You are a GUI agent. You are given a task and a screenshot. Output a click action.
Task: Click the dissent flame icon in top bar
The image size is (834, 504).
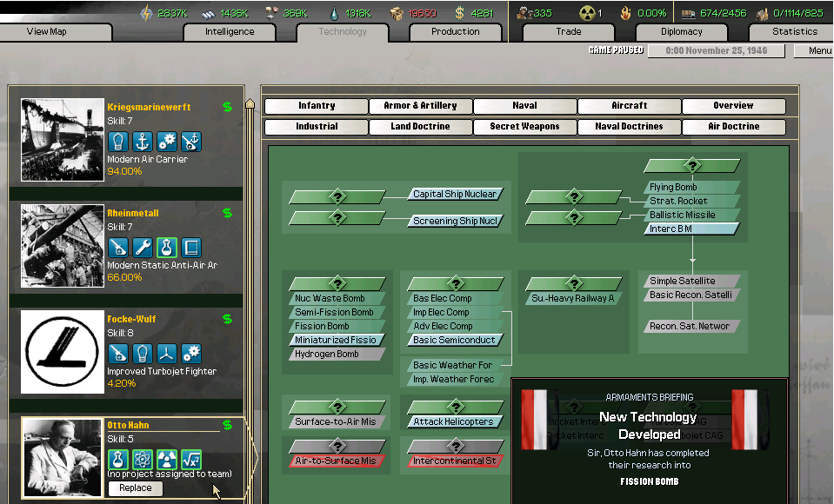click(624, 13)
